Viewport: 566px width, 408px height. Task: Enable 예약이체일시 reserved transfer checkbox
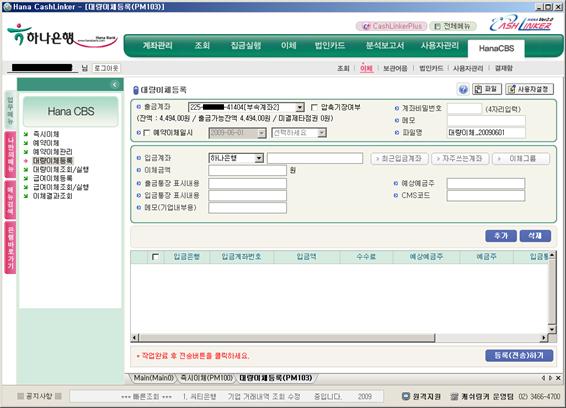coord(147,133)
